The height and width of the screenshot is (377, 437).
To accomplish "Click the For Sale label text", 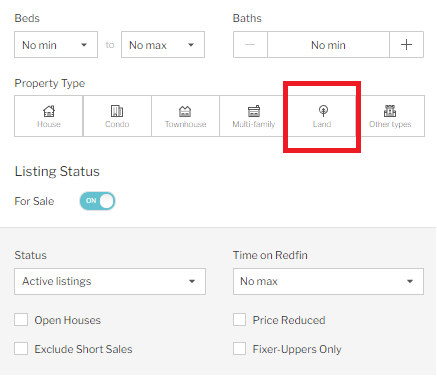I will pyautogui.click(x=34, y=201).
